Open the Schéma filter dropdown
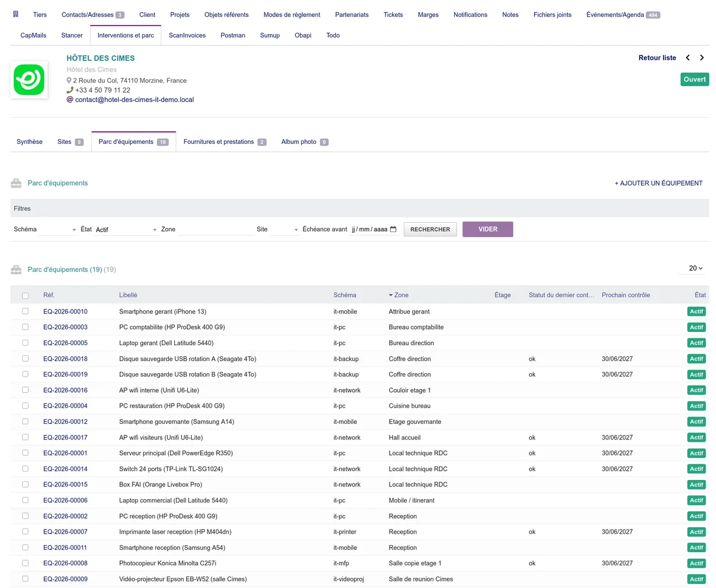This screenshot has height=588, width=716. [58, 229]
